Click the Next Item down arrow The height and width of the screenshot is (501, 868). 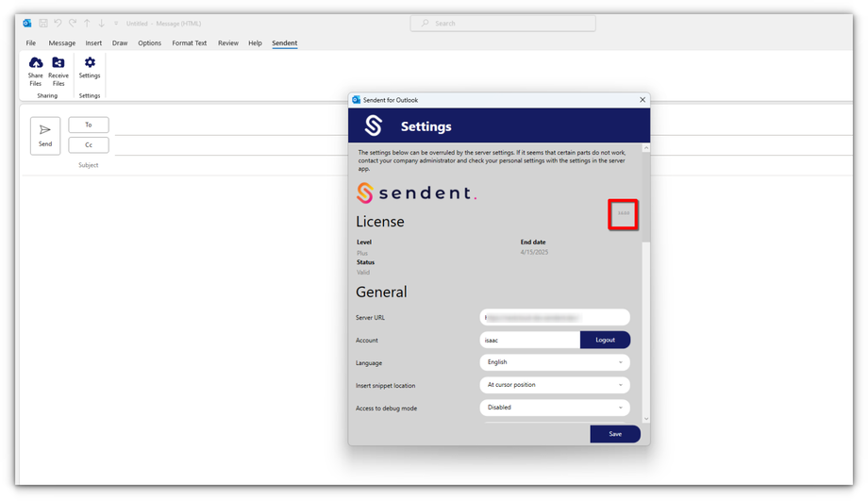(101, 24)
